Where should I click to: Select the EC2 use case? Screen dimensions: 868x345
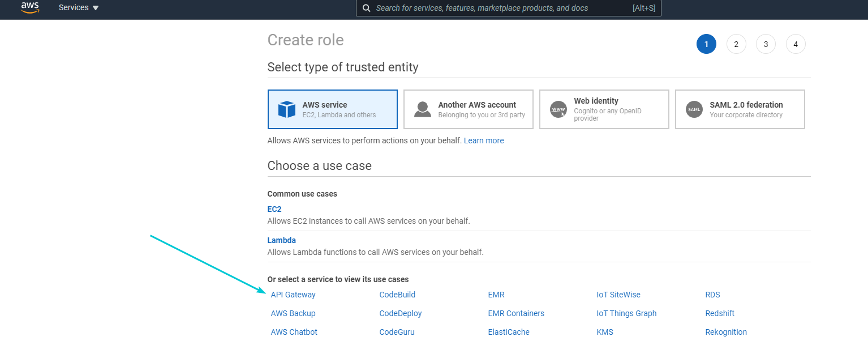coord(274,209)
